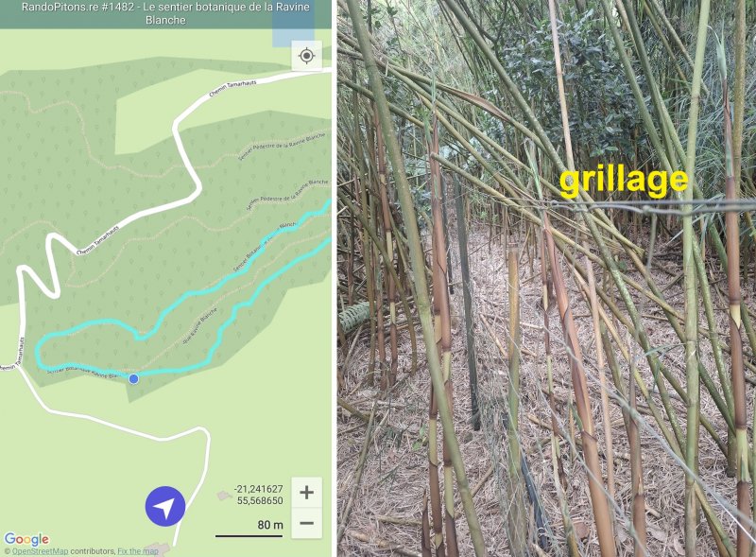Tap the 80 m scale bar
Image resolution: width=756 pixels, height=557 pixels.
click(249, 529)
